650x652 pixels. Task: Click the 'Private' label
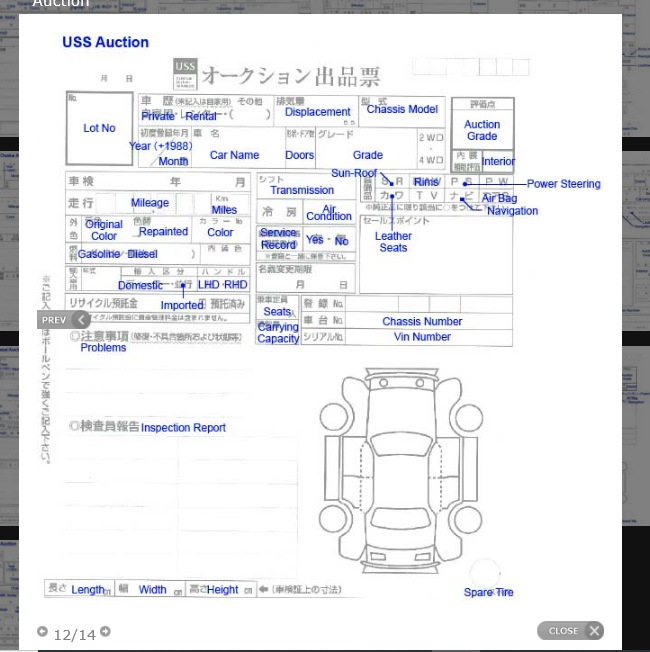click(x=158, y=116)
